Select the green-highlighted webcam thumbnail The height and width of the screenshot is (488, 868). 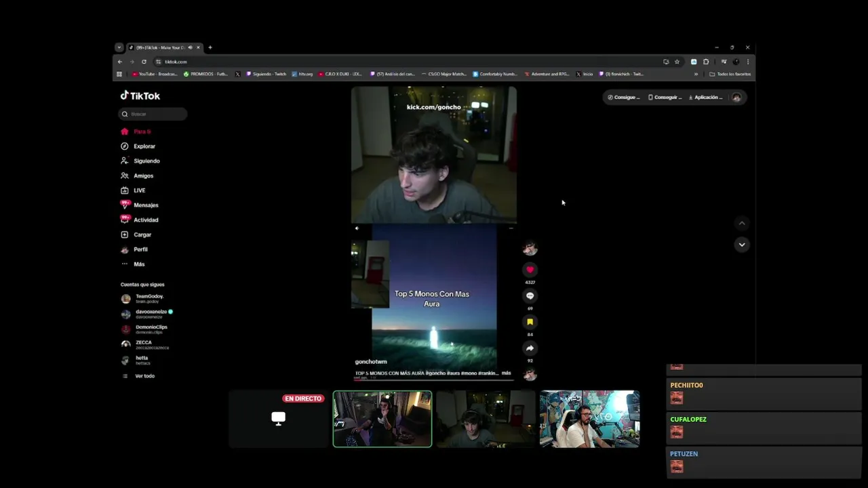coord(382,419)
